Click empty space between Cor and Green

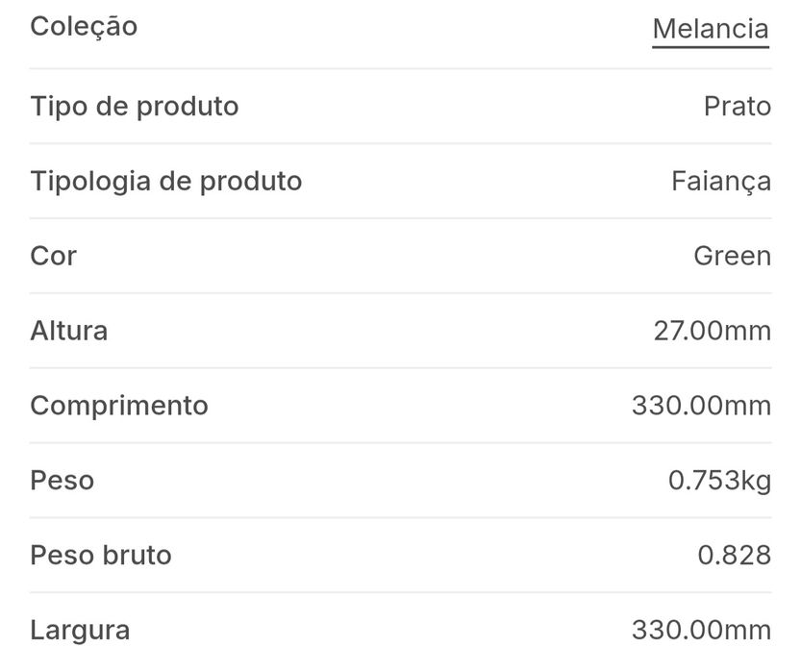[385, 256]
